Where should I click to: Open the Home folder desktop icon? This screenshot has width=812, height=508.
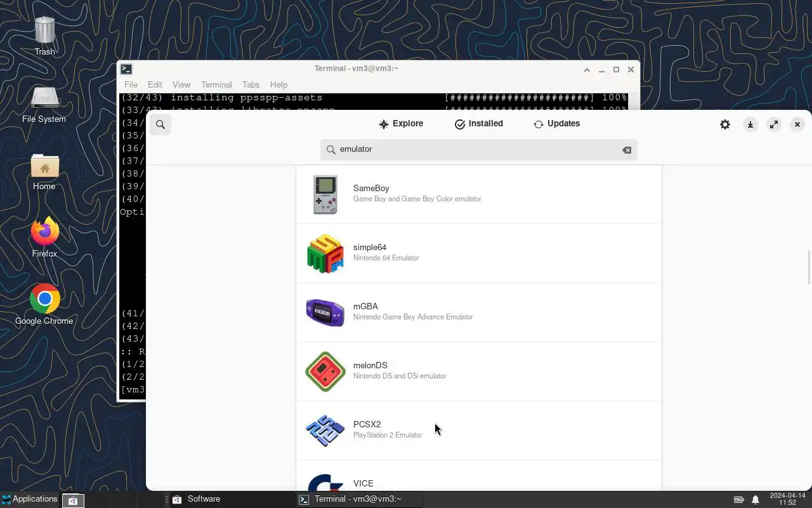44,171
